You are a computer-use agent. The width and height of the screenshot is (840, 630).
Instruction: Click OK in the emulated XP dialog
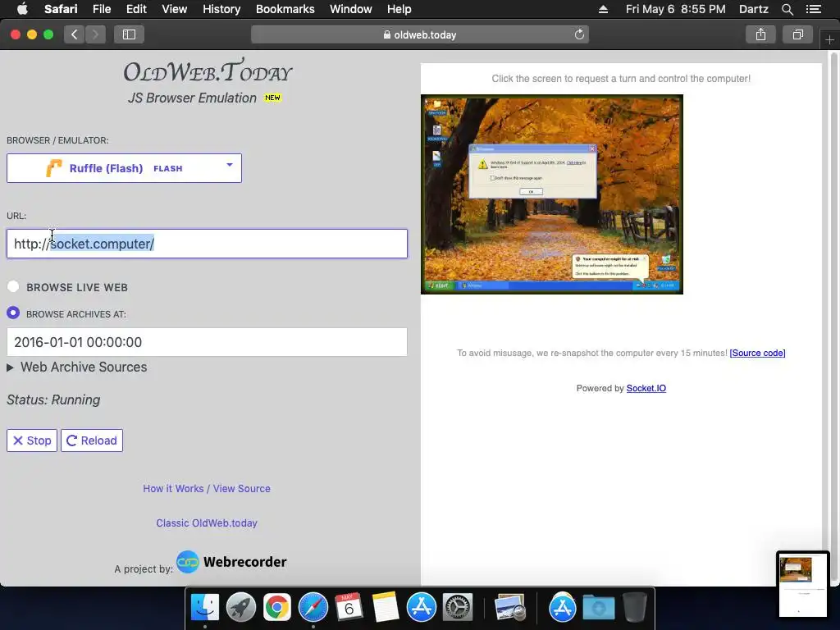click(x=531, y=191)
